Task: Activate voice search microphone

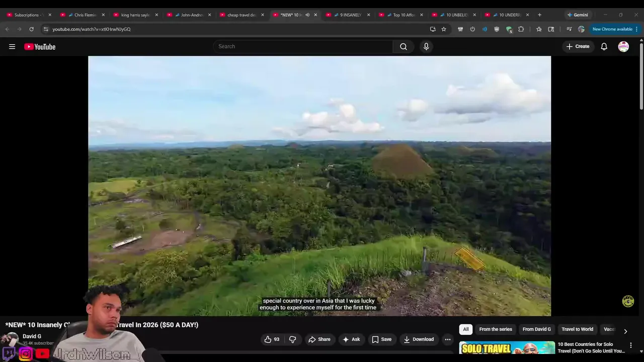Action: [x=426, y=47]
